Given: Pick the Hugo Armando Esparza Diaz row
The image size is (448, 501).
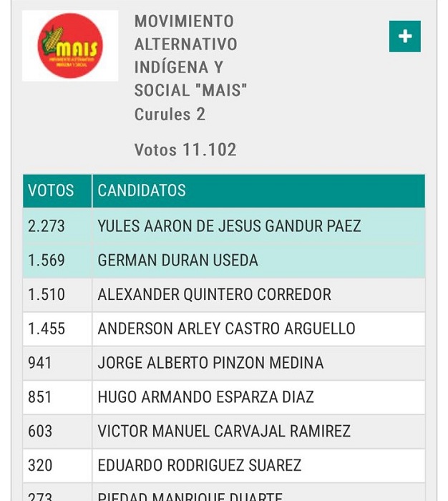Looking at the screenshot, I should [224, 397].
